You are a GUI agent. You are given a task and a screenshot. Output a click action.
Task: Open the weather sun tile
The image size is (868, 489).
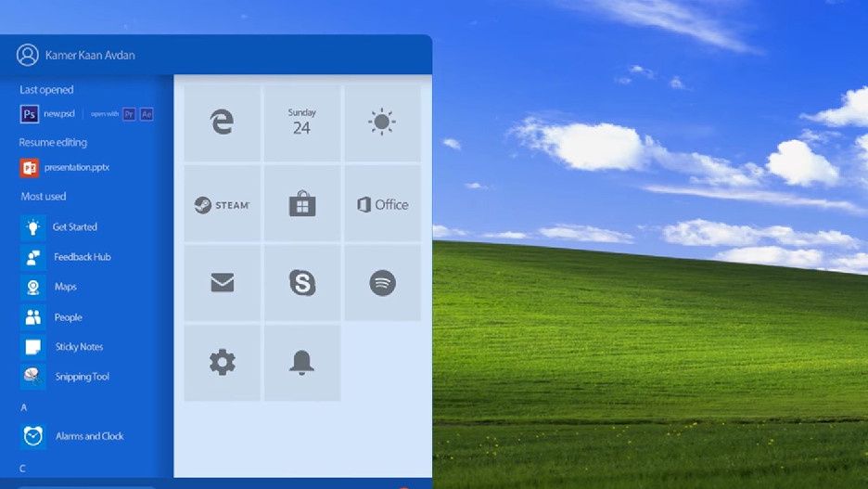coord(382,122)
